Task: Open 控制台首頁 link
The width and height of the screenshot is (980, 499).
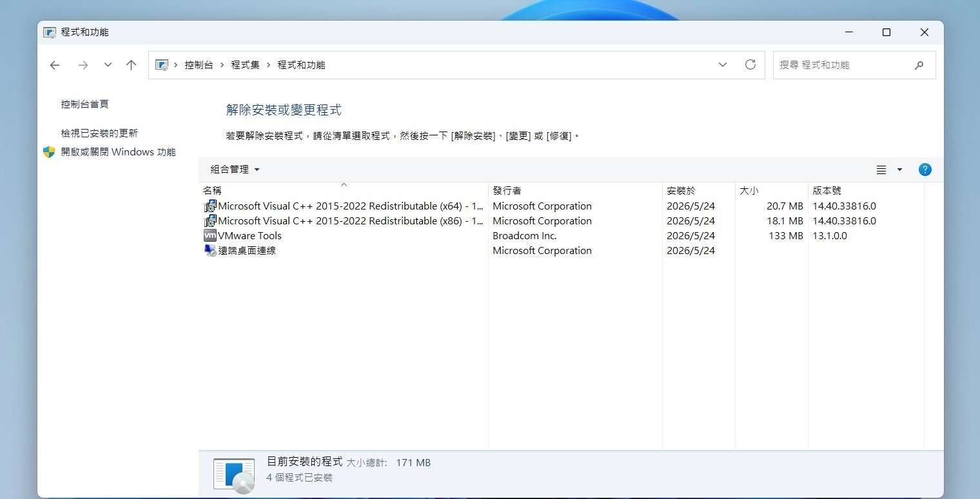Action: (84, 104)
